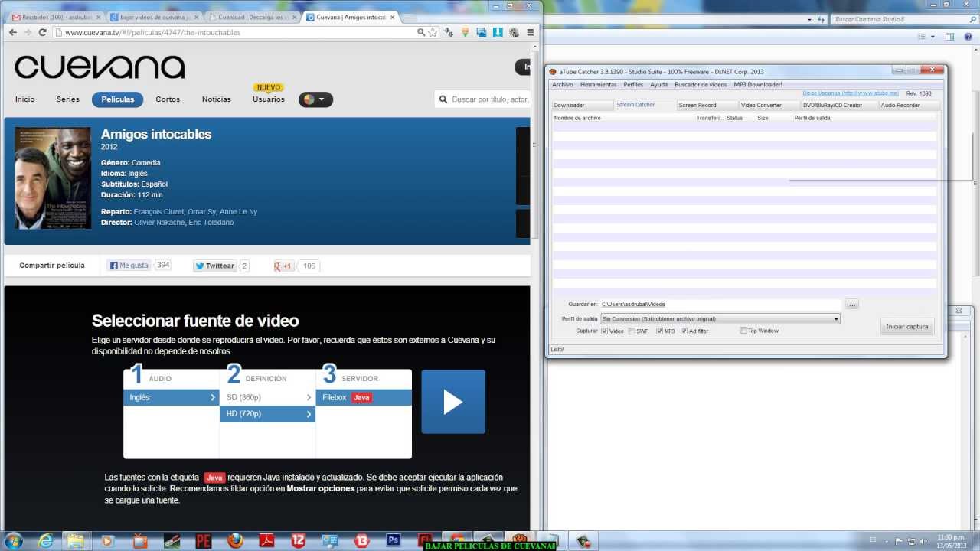Toggle the MP3 capture checkbox
Viewport: 980px width, 551px height.
(658, 331)
